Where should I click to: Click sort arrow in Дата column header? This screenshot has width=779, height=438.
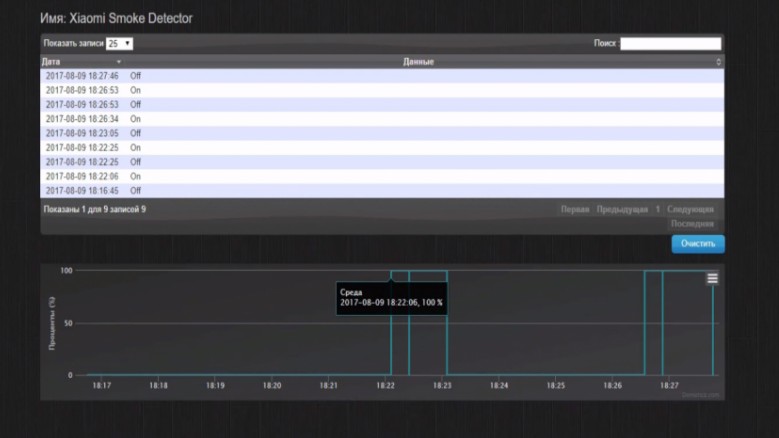coord(119,62)
